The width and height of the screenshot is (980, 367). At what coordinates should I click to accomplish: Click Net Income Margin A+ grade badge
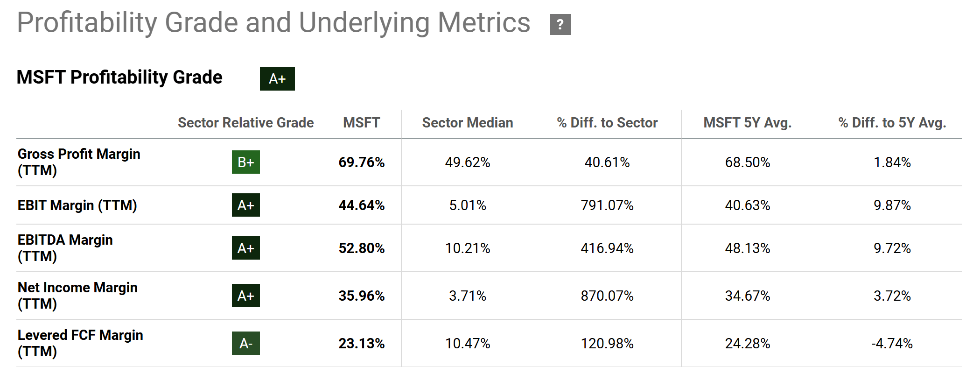click(246, 296)
